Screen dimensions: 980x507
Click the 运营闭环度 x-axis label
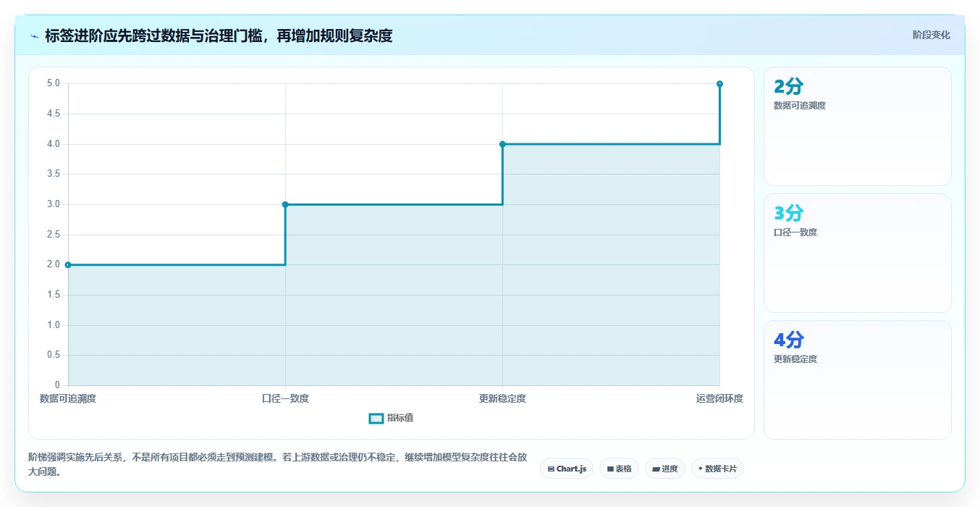pyautogui.click(x=719, y=398)
